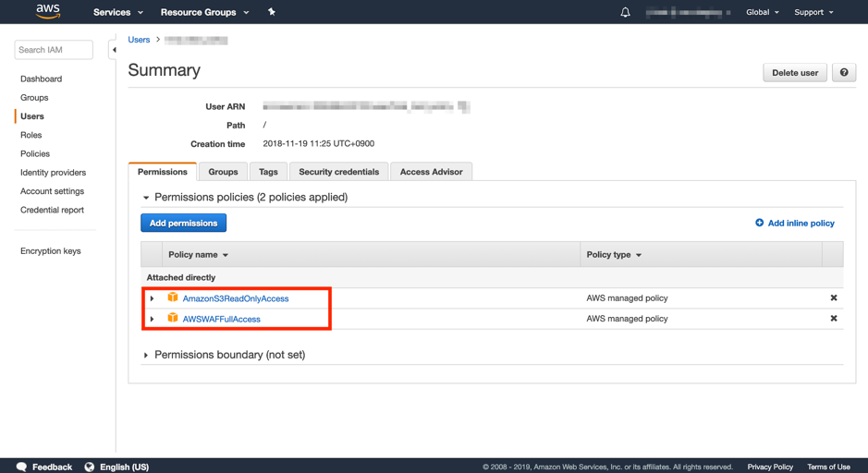
Task: Collapse the Permissions policies section
Action: pyautogui.click(x=146, y=198)
